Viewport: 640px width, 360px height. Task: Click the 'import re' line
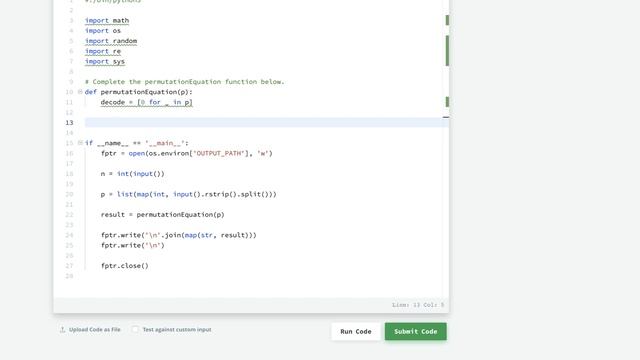tap(103, 51)
